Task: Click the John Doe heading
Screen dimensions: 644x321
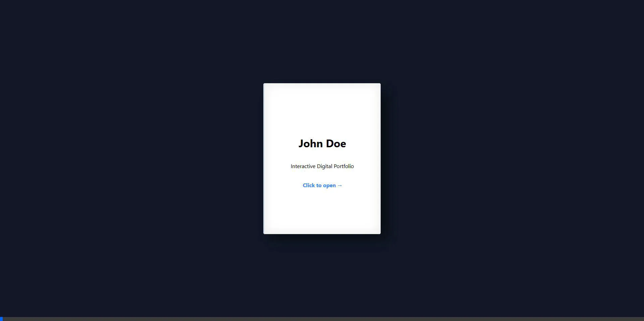Action: [322, 144]
